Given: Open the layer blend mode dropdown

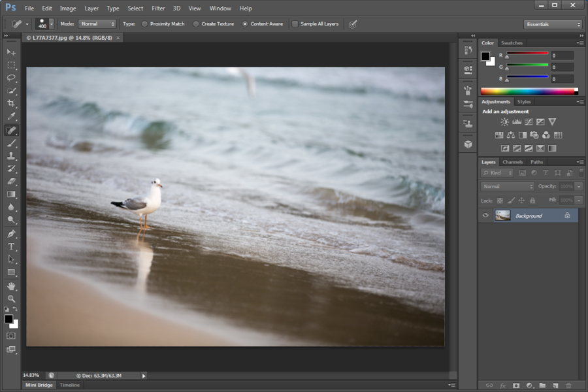Looking at the screenshot, I should tap(508, 186).
